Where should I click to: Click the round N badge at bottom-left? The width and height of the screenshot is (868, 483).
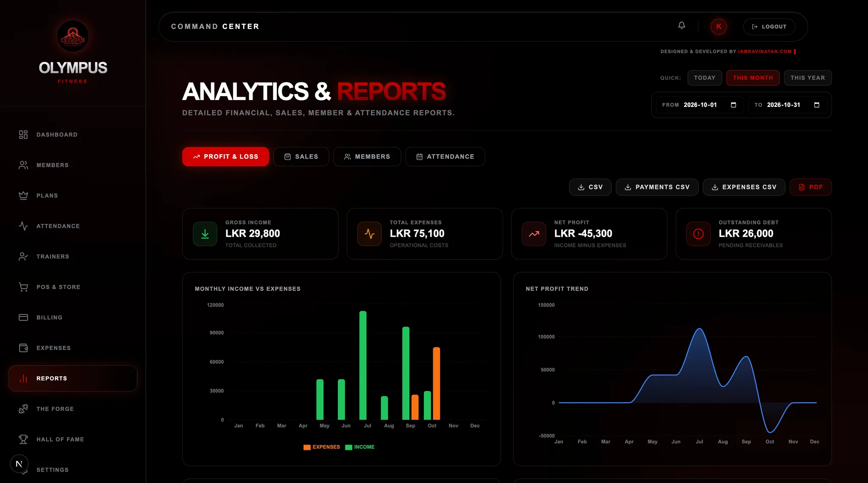click(19, 464)
